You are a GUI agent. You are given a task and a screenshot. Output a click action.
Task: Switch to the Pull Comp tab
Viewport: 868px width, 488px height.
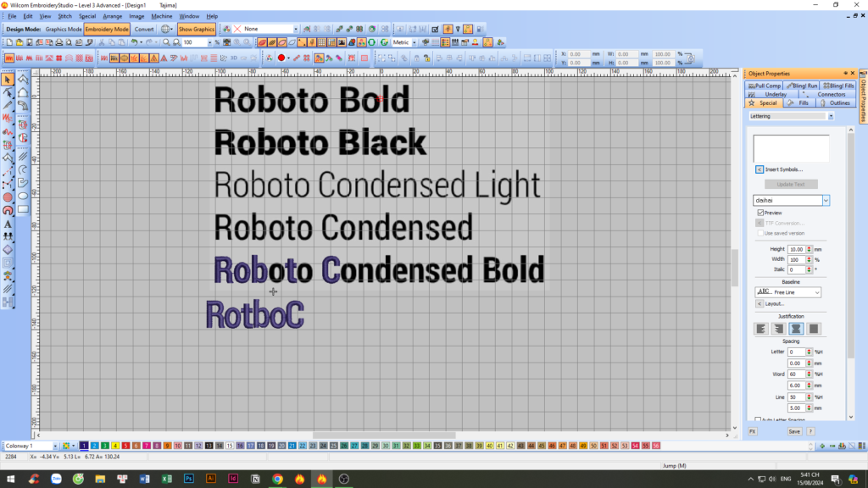point(765,86)
